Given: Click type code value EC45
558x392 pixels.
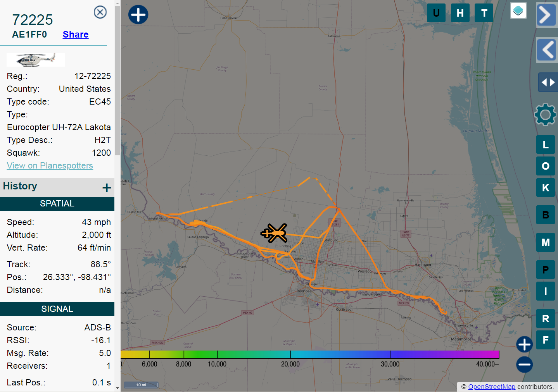Looking at the screenshot, I should (x=100, y=102).
